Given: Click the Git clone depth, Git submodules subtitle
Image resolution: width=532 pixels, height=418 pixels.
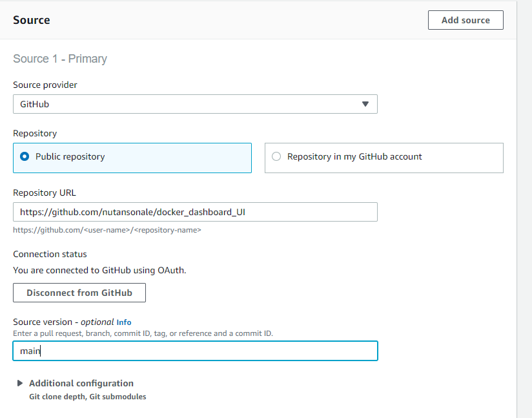Looking at the screenshot, I should click(x=88, y=397).
